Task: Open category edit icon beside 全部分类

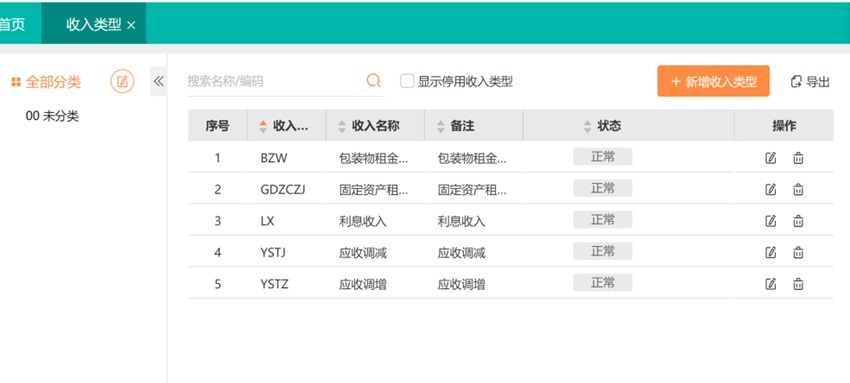Action: (122, 82)
